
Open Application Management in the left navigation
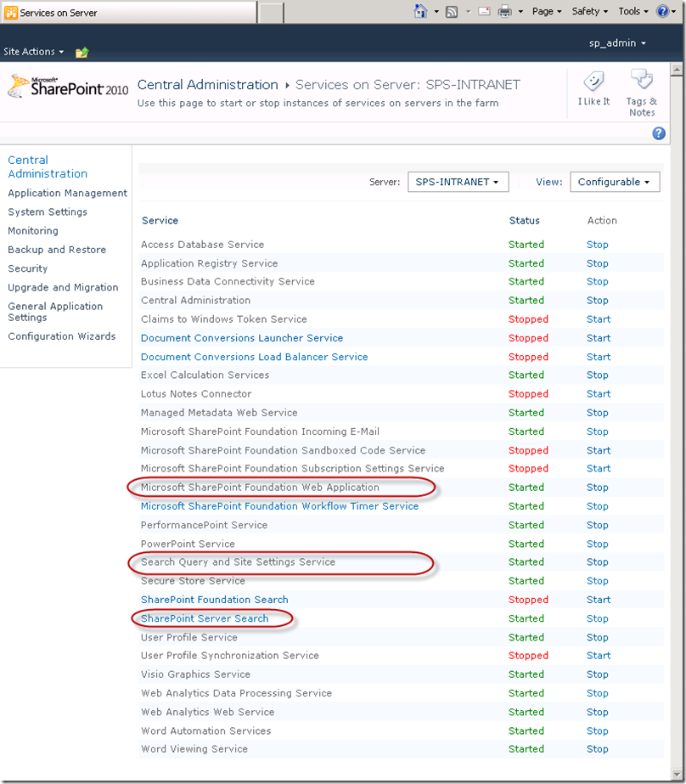(x=67, y=193)
